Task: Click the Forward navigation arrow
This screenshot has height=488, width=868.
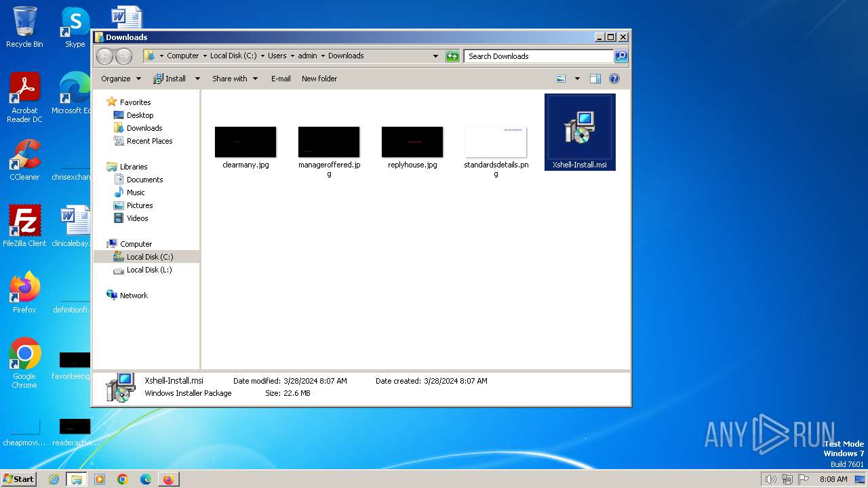Action: 123,56
